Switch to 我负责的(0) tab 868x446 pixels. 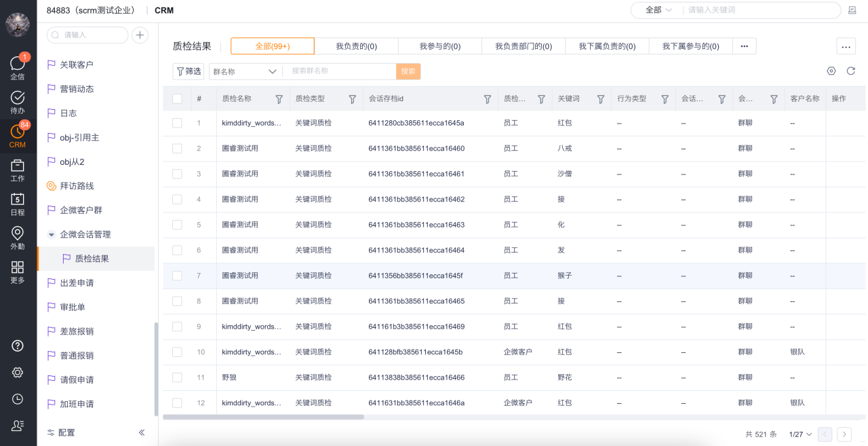coord(356,46)
